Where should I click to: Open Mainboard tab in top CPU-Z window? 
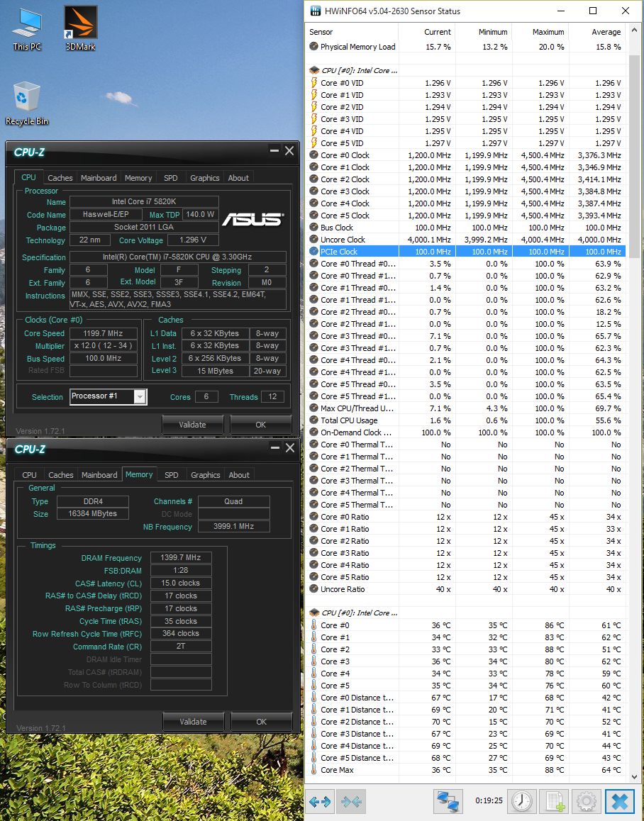99,178
